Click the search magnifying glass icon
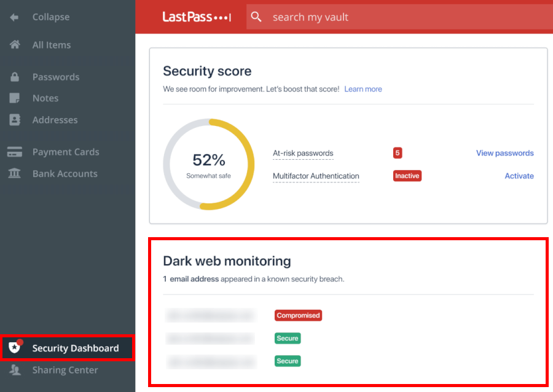This screenshot has width=553, height=392. [x=256, y=17]
